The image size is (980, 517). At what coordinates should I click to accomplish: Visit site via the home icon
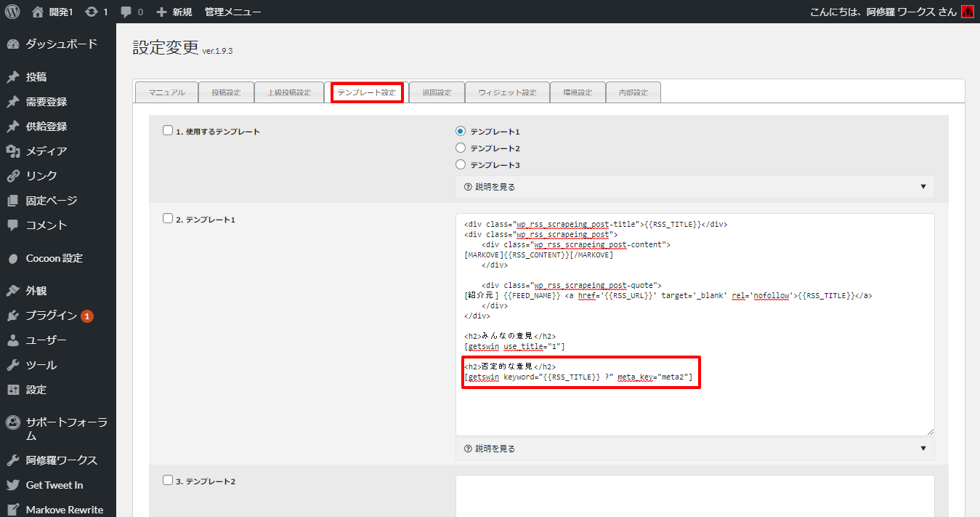[39, 12]
